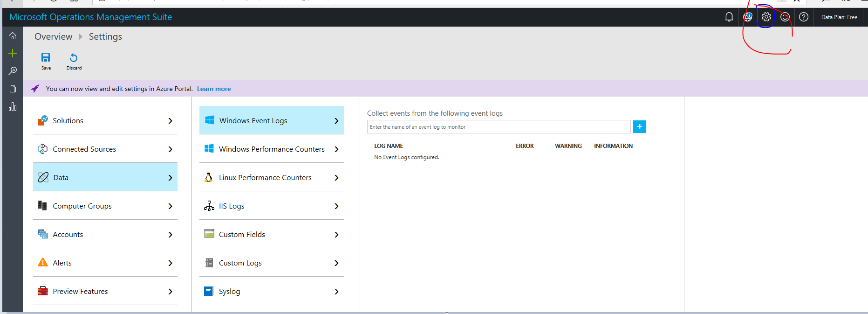Viewport: 868px width, 314px height.
Task: Expand the Connected Sources chevron
Action: click(x=170, y=149)
